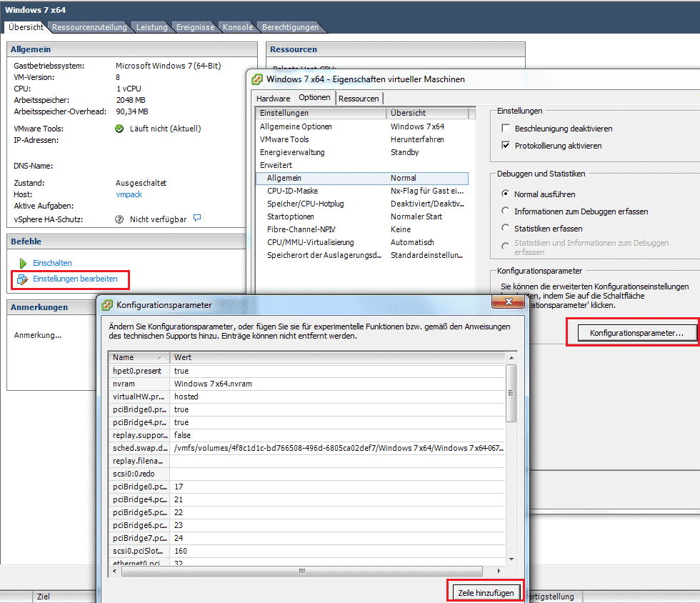Click the VM icon in Eigenschaften title bar
Viewport: 700px width, 603px height.
tap(257, 79)
